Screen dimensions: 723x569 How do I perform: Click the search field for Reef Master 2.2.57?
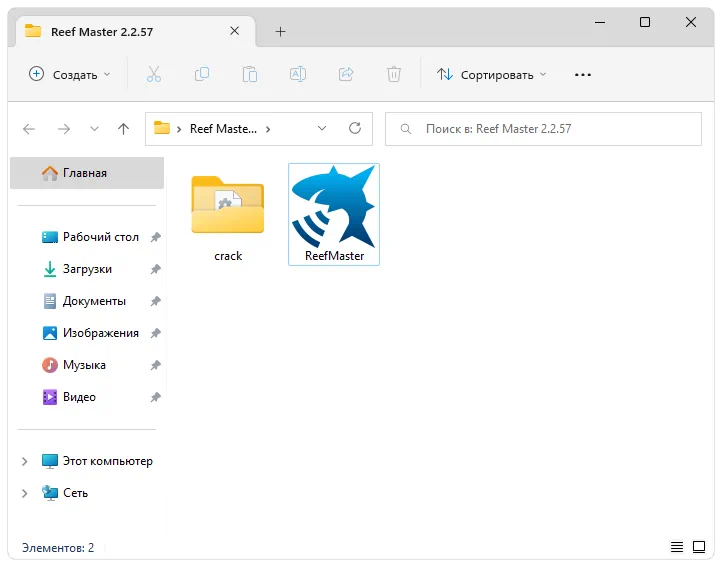click(x=543, y=129)
